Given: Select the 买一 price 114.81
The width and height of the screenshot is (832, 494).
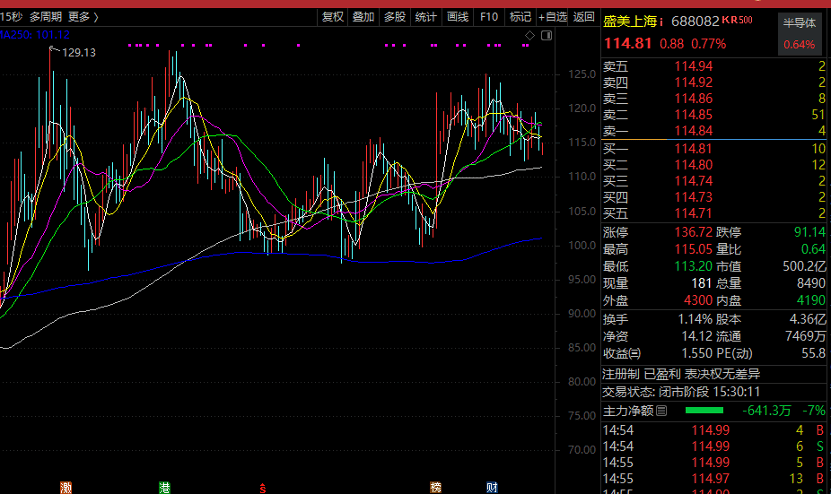Looking at the screenshot, I should tap(694, 149).
